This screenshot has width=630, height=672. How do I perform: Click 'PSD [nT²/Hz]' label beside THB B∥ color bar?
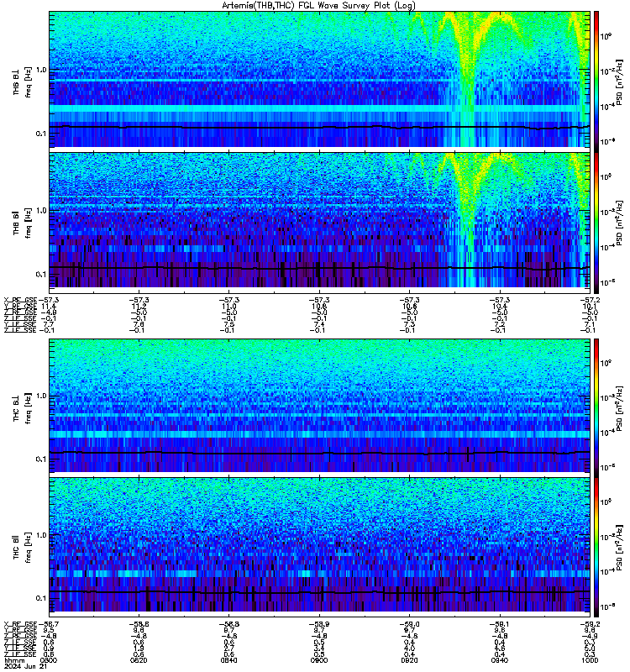coord(620,223)
